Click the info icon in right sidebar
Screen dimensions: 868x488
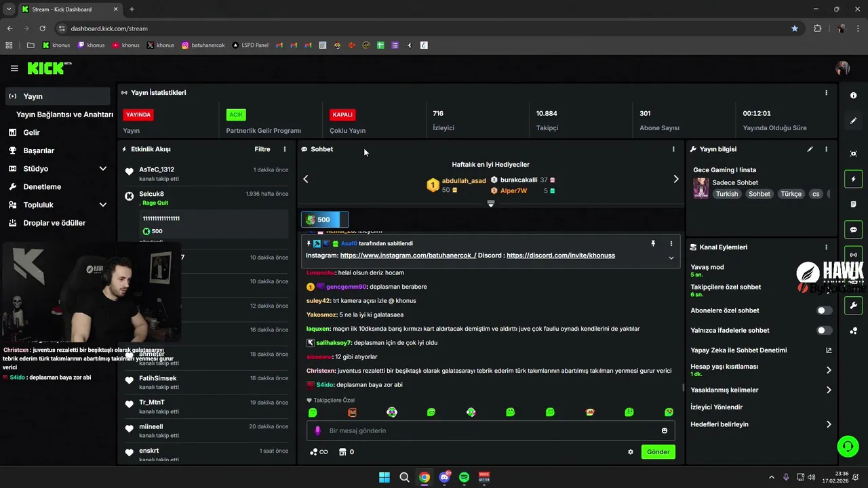click(853, 96)
